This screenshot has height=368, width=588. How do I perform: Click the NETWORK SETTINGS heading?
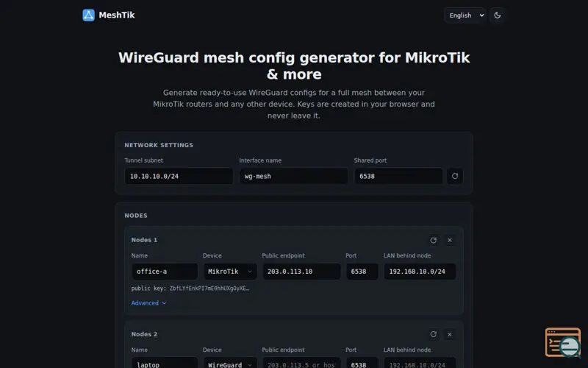coord(159,145)
